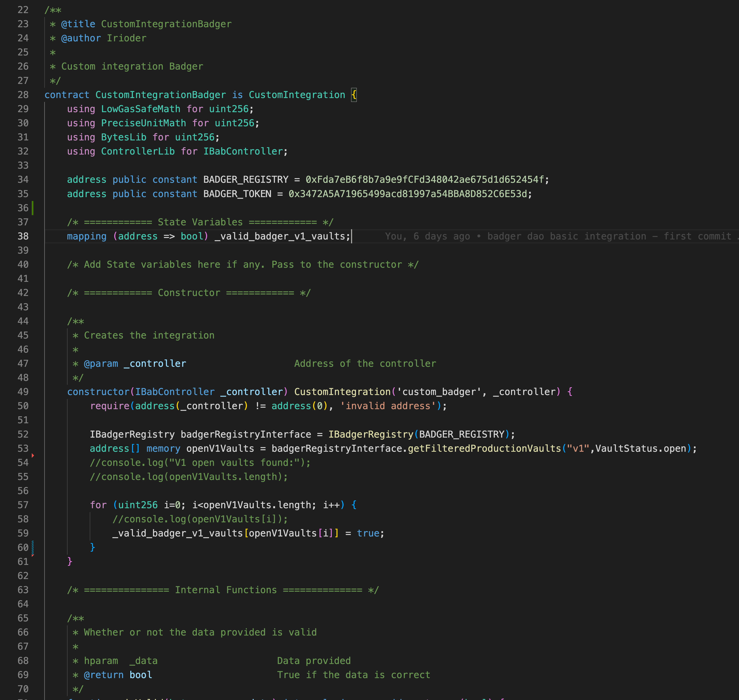Click the 'invalid address' string on line 50

tap(388, 406)
